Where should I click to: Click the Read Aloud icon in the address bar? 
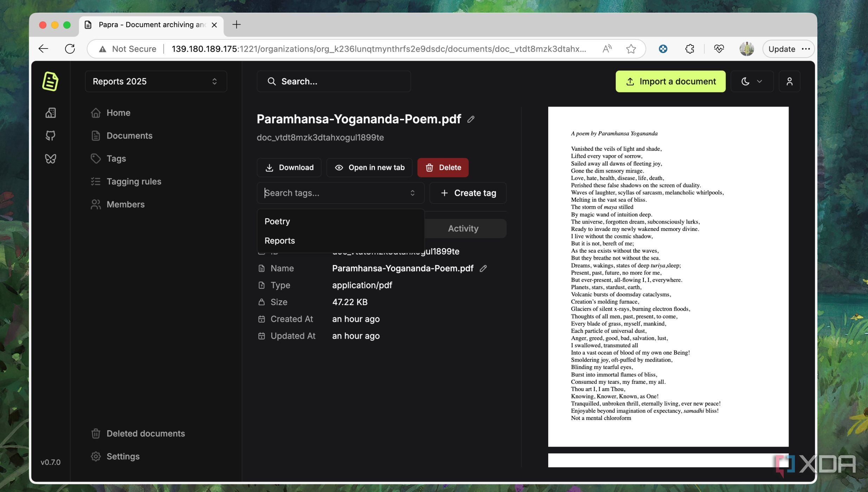pos(607,49)
